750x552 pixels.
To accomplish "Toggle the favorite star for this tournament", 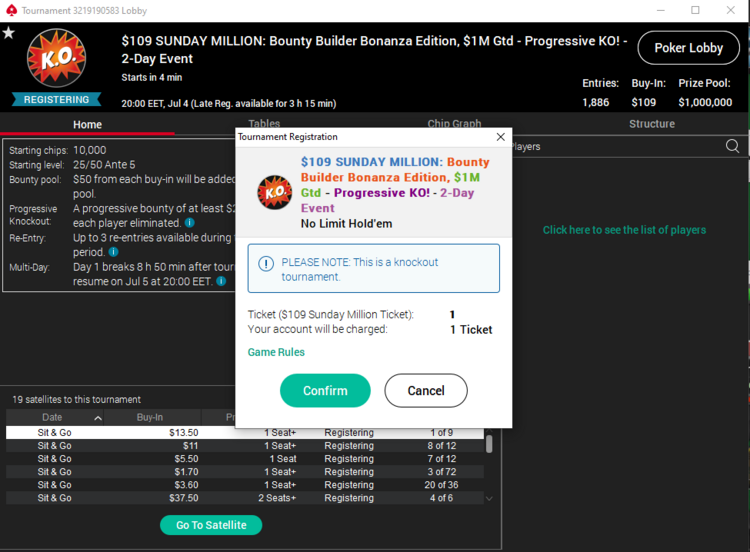I will (9, 33).
